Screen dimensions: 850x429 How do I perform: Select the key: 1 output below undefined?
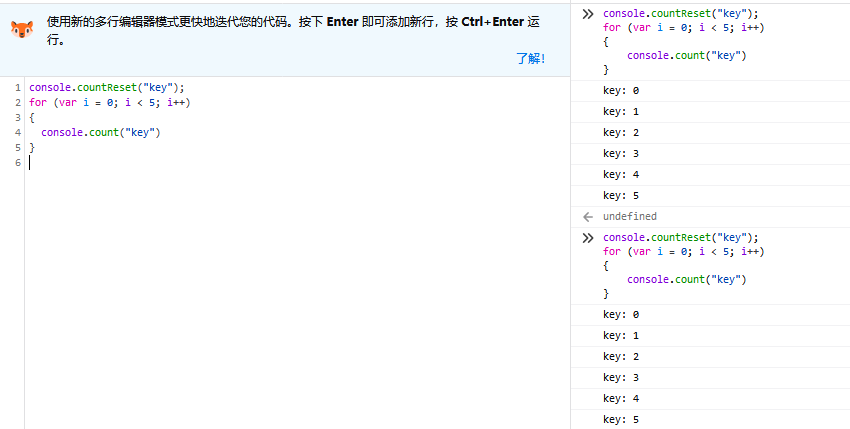pos(621,335)
